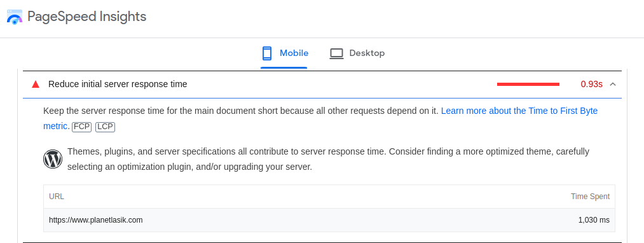Click the URL column header
Viewport: 644px width, 243px height.
click(x=57, y=197)
